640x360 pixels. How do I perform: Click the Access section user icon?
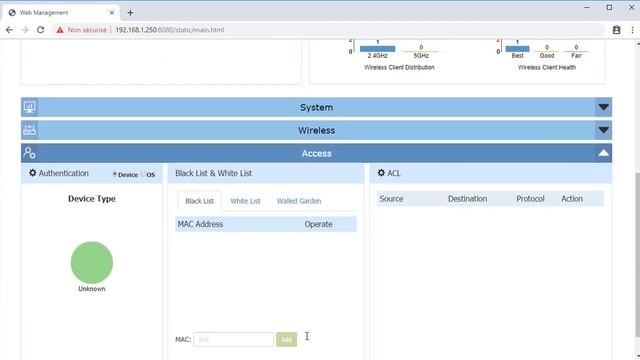pyautogui.click(x=29, y=153)
